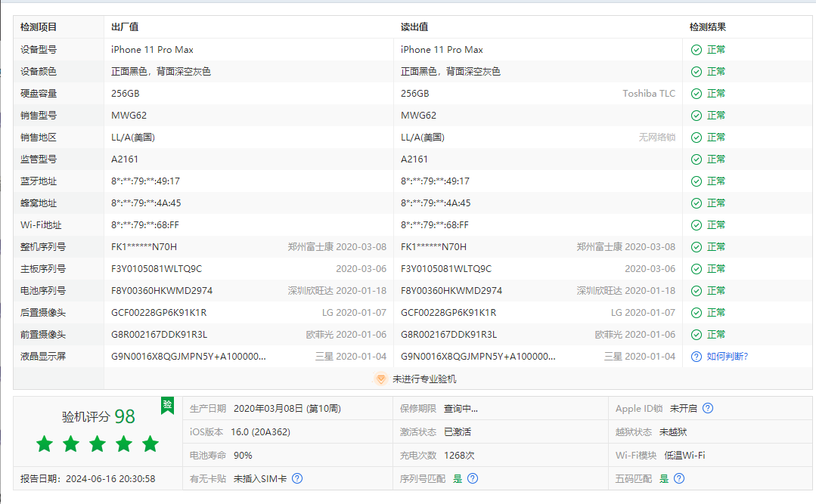Click the green 验 badge icon
Screen dimensions: 816x504
[x=168, y=406]
